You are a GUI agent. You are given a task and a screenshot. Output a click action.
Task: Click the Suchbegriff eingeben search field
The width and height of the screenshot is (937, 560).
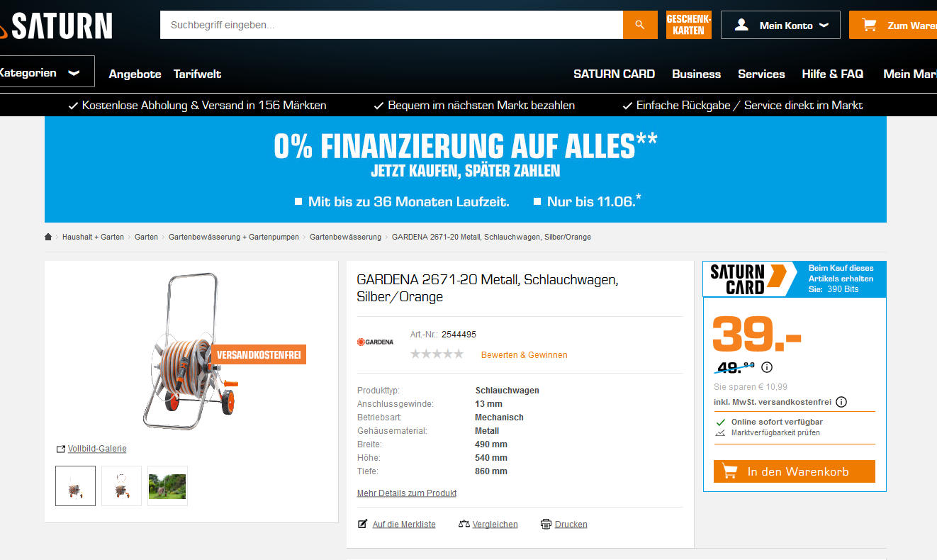(x=391, y=25)
